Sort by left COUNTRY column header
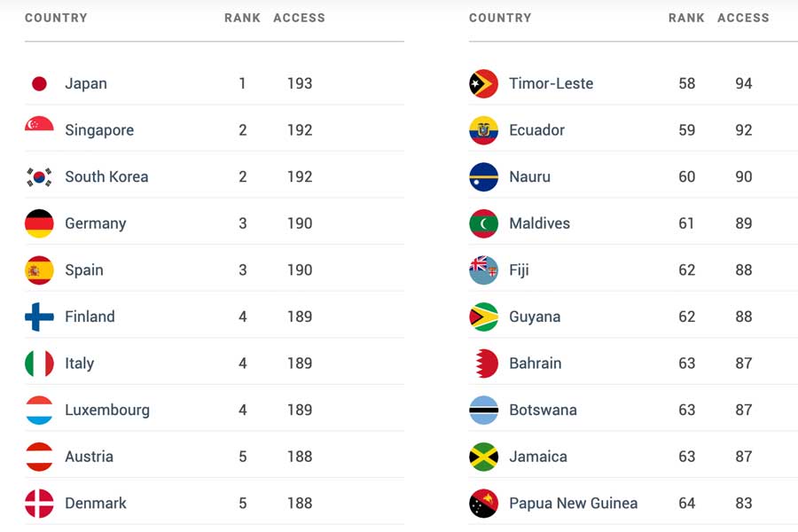 coord(56,18)
